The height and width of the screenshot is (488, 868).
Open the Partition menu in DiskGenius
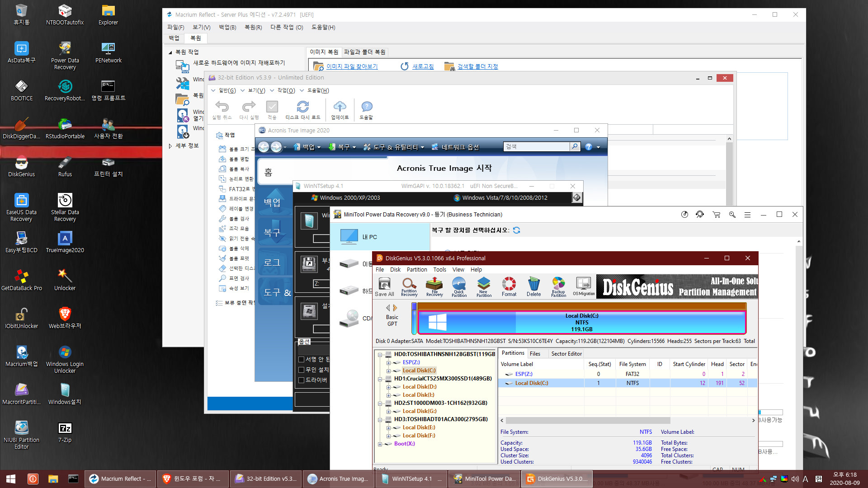tap(416, 270)
